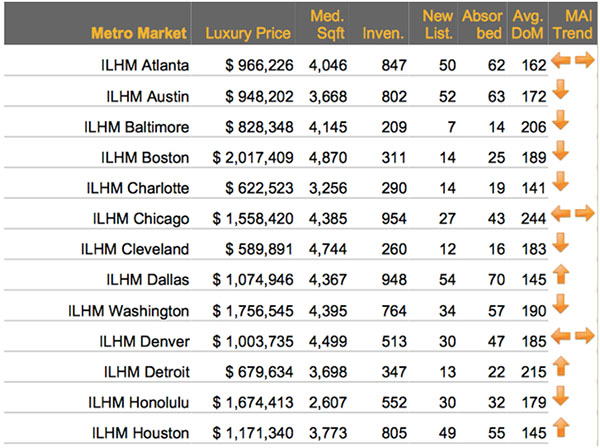Click the up trend arrow for Detroit
Screen dimensions: 600x448
click(x=560, y=366)
